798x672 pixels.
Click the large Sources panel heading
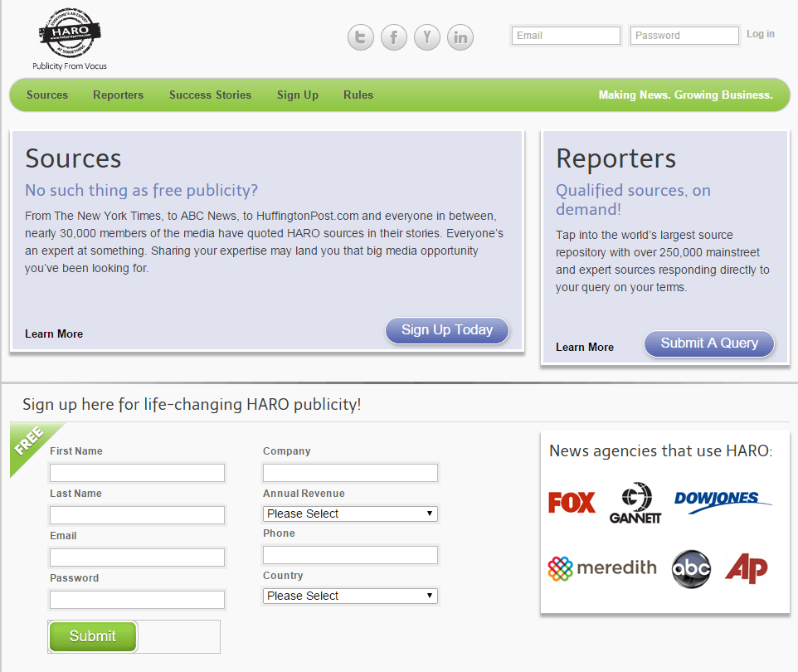(x=73, y=158)
